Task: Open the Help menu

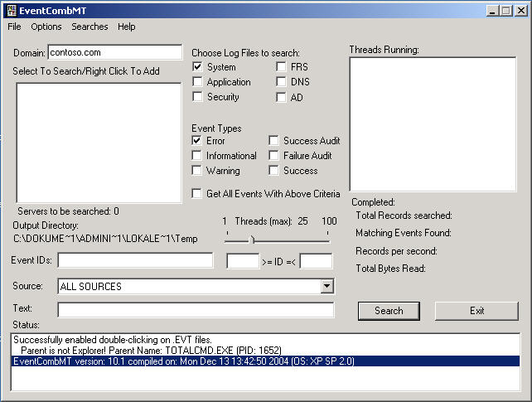Action: [x=127, y=27]
